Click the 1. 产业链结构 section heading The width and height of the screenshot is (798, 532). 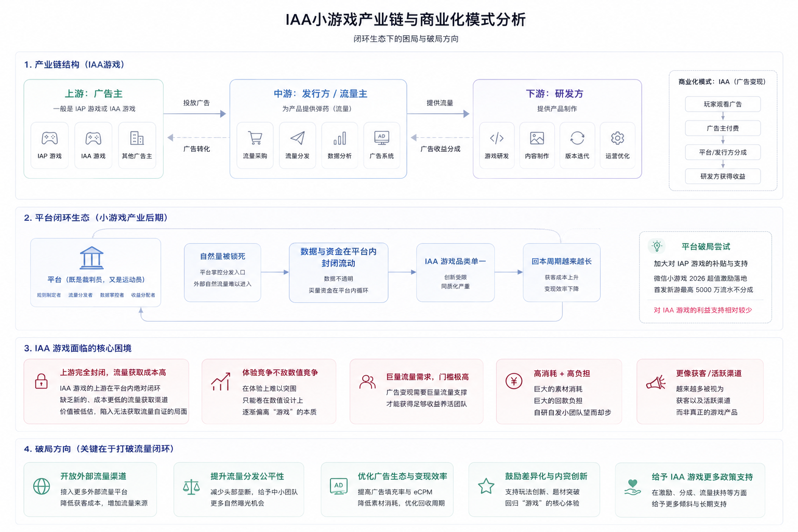coord(75,64)
